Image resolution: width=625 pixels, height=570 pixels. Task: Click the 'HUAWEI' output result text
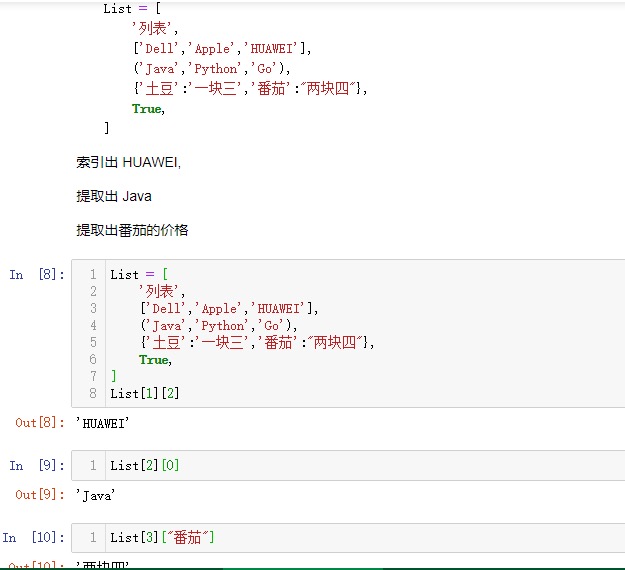(x=103, y=423)
